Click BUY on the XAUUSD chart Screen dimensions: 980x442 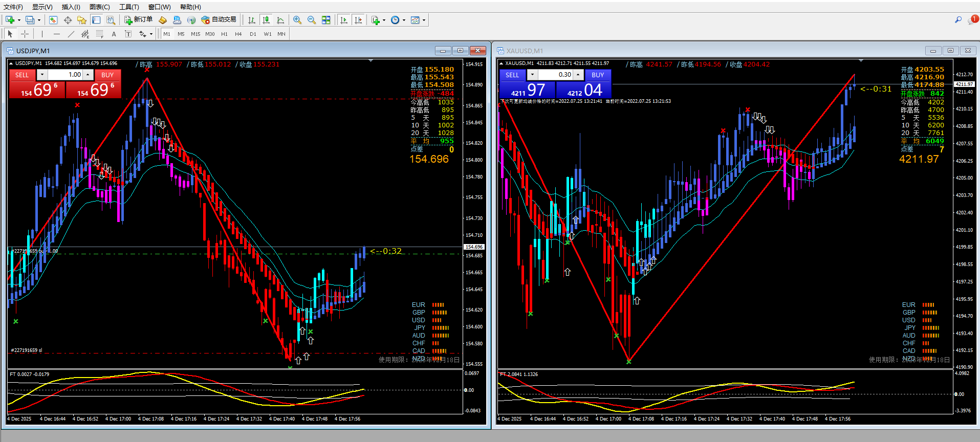point(598,75)
